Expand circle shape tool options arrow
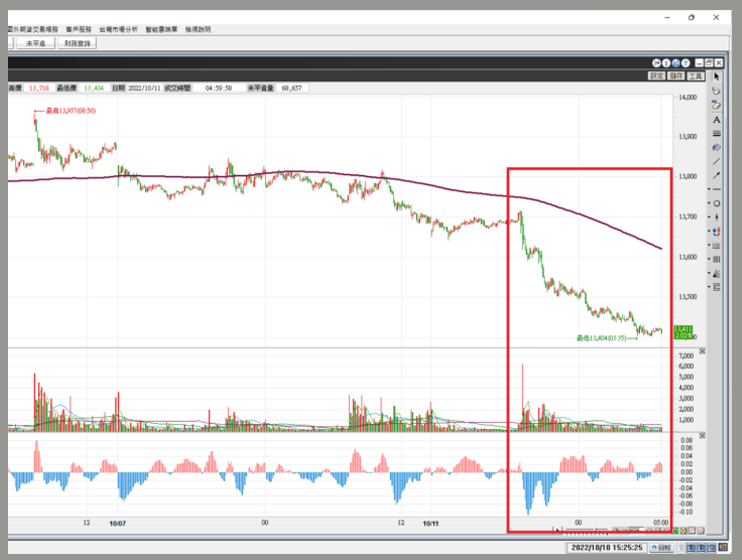Image resolution: width=742 pixels, height=560 pixels. (x=709, y=203)
